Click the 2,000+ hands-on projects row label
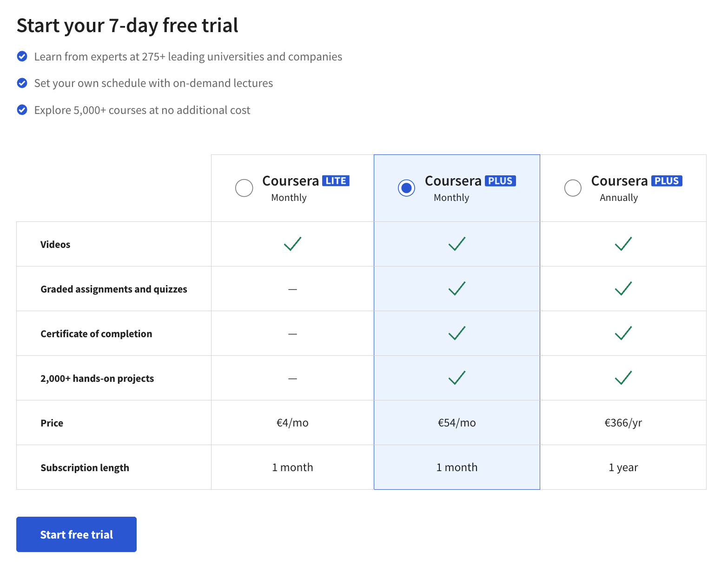728x586 pixels. [97, 378]
